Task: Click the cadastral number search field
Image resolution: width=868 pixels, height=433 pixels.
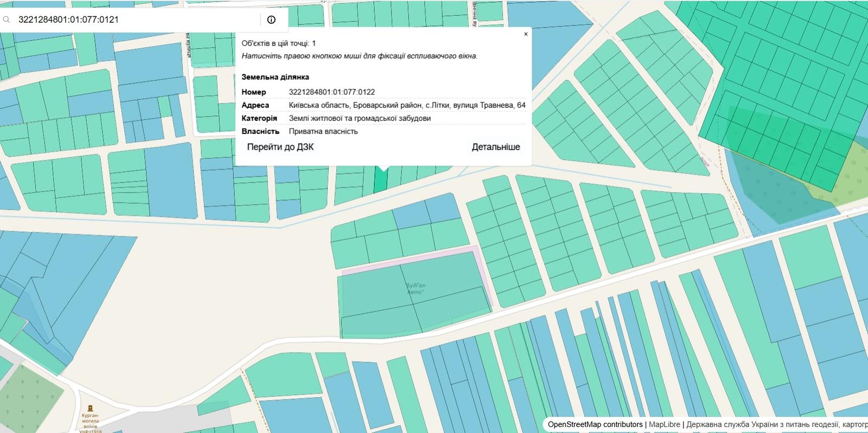Action: pyautogui.click(x=136, y=20)
